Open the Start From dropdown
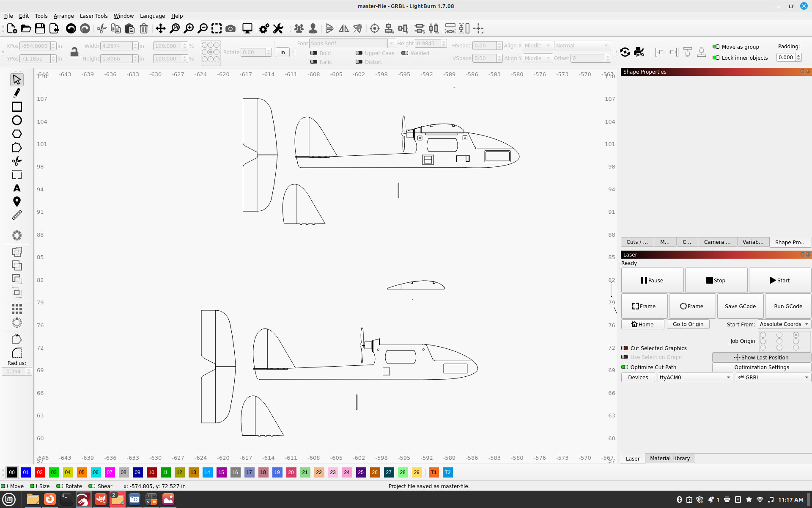The height and width of the screenshot is (508, 812). point(784,324)
